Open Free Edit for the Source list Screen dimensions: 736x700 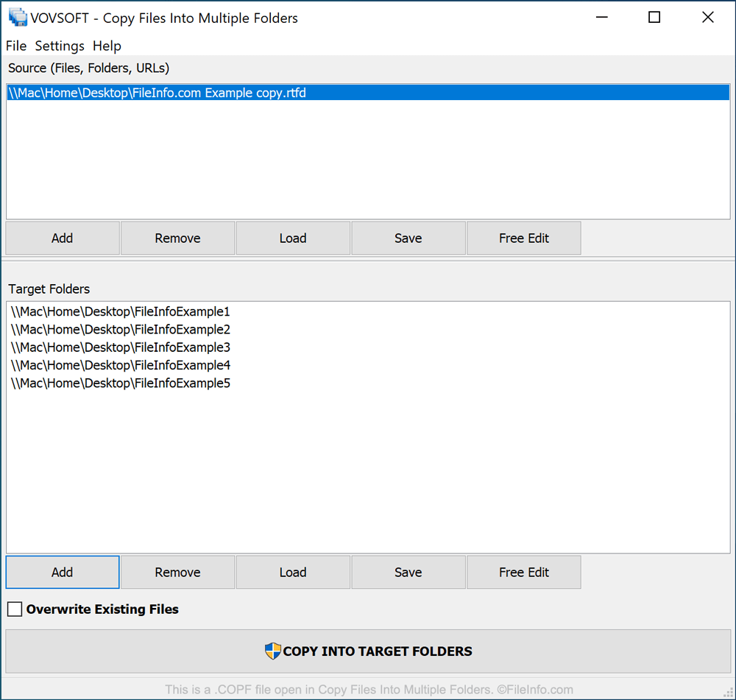pyautogui.click(x=523, y=238)
